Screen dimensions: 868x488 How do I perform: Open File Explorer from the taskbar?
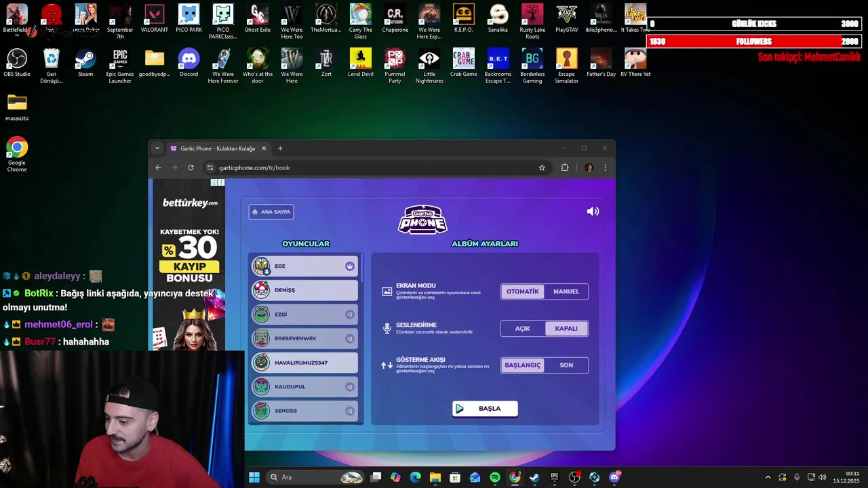pyautogui.click(x=435, y=477)
